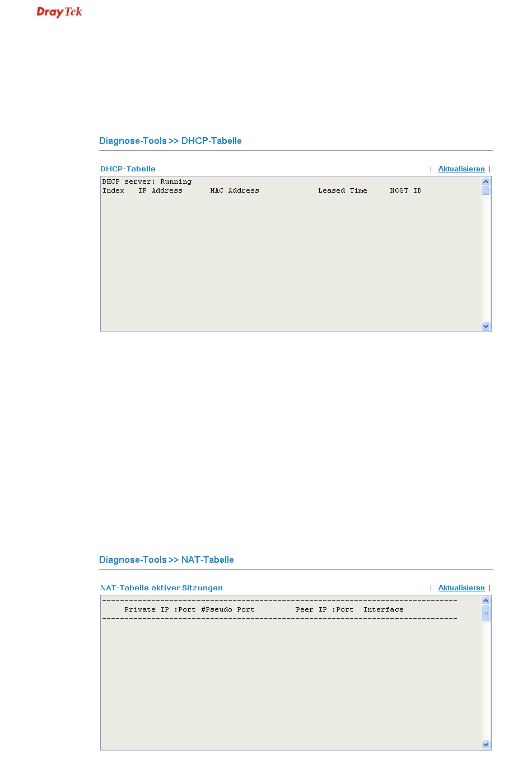Click the DrayTek logo

[x=59, y=12]
